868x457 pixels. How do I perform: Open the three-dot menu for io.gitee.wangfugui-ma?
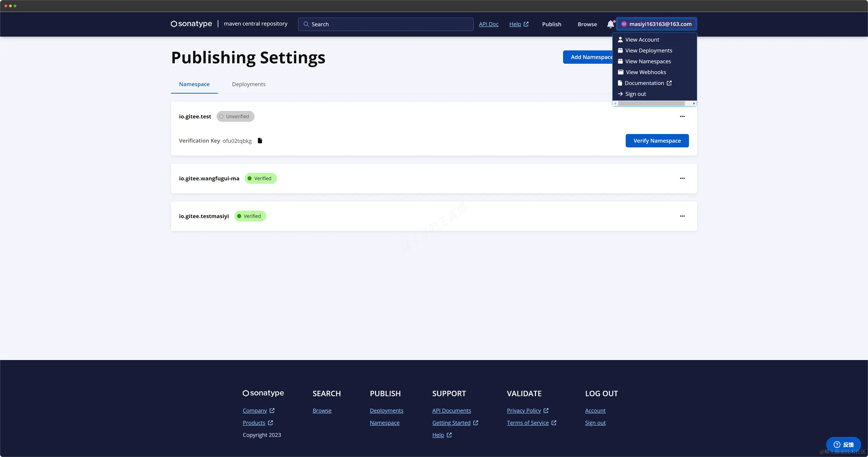click(682, 178)
